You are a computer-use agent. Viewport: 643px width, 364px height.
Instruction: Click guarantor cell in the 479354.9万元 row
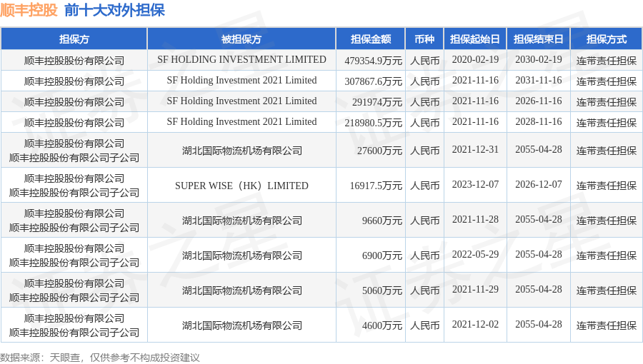(74, 61)
